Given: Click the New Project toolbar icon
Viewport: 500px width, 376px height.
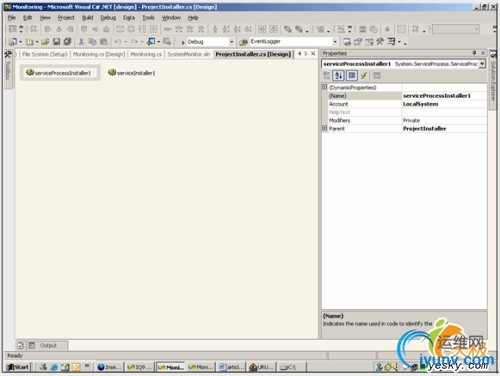Looking at the screenshot, I should (x=13, y=42).
